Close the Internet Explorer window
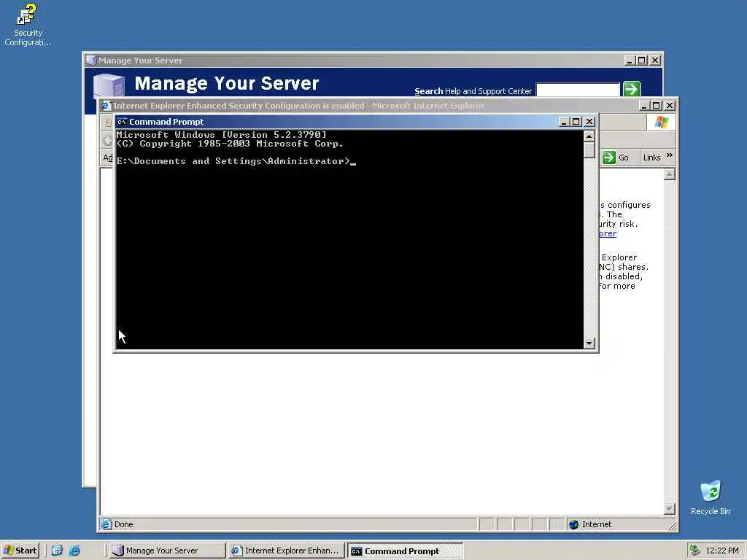The height and width of the screenshot is (560, 747). point(670,106)
